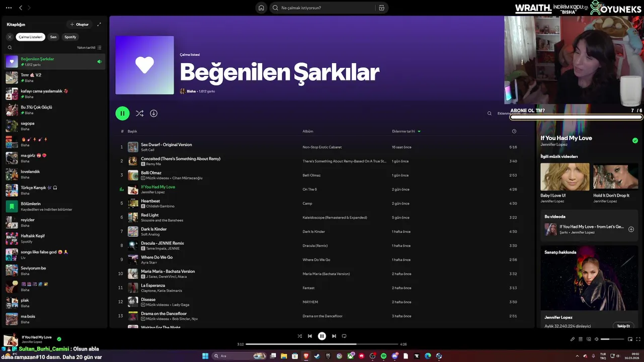Screen dimensions: 644x362
Task: Open the Windows Start menu
Action: click(x=205, y=356)
